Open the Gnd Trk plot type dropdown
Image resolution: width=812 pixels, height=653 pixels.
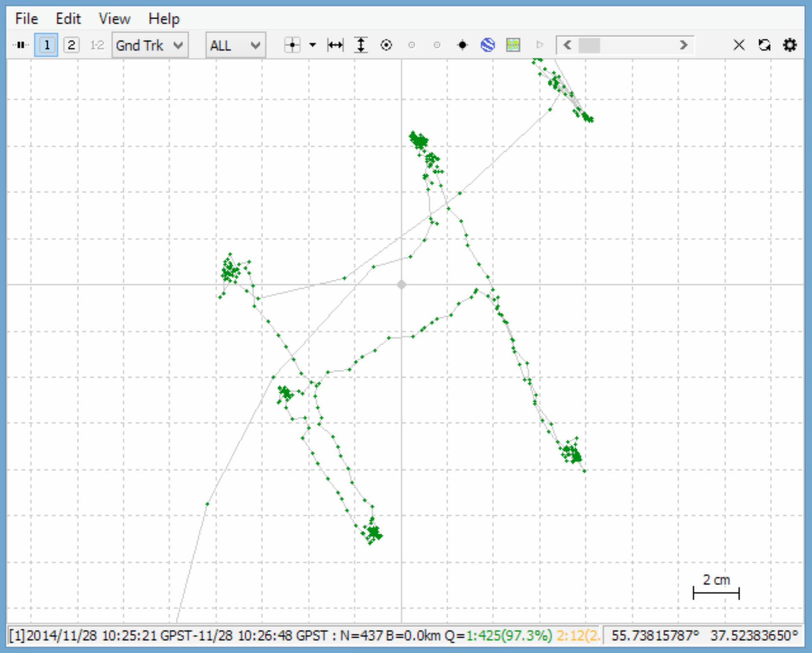150,45
